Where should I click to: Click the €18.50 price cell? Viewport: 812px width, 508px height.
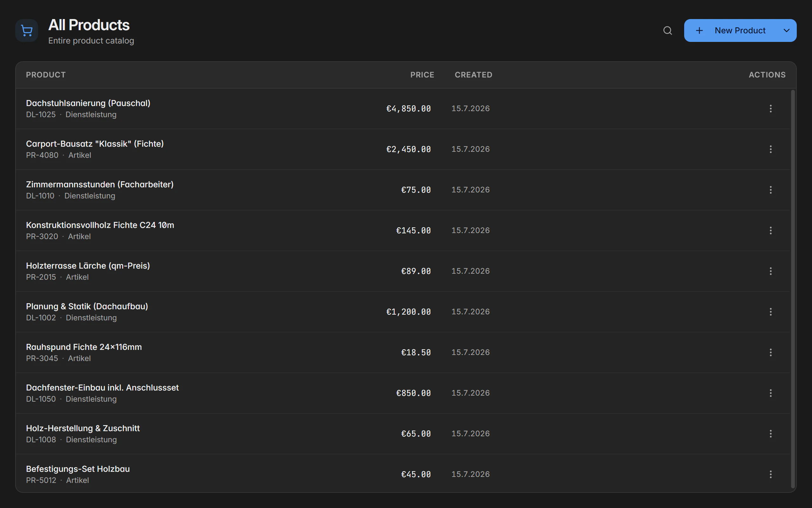pyautogui.click(x=416, y=353)
